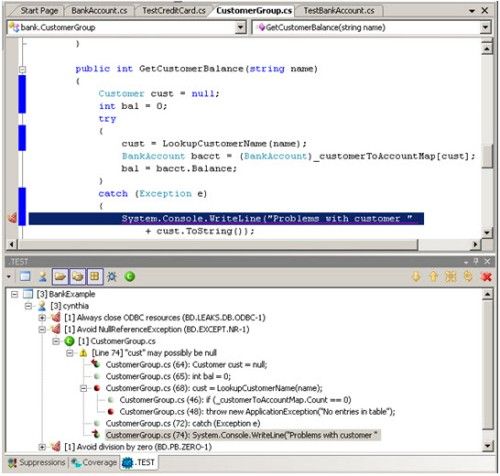The image size is (500, 476).
Task: Expand the Always close ODBC resources rule
Action: click(x=42, y=318)
